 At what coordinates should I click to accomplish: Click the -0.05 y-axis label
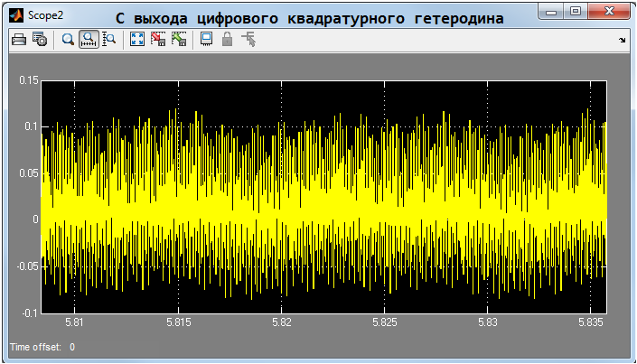click(x=27, y=266)
